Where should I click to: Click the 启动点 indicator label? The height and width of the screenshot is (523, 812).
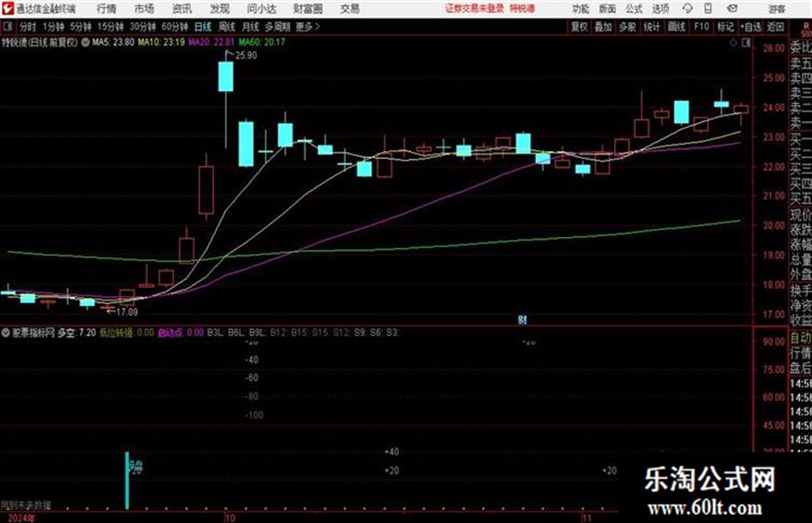click(170, 332)
